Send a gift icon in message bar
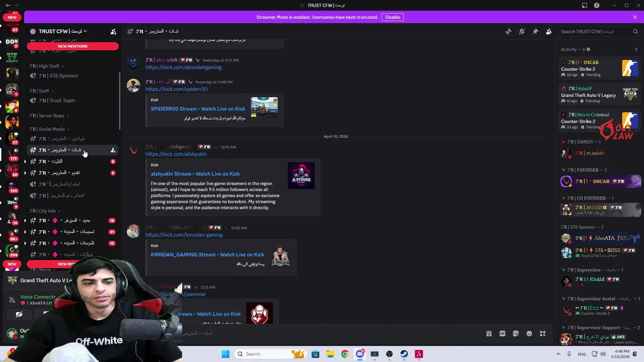Image resolution: width=644 pixels, height=362 pixels. point(489,333)
